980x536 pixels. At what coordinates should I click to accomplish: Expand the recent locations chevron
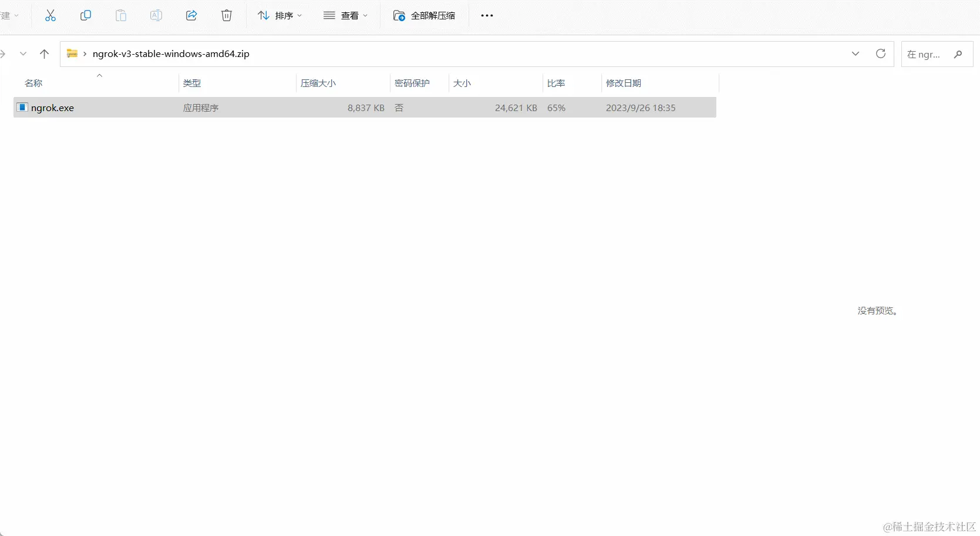pos(23,54)
